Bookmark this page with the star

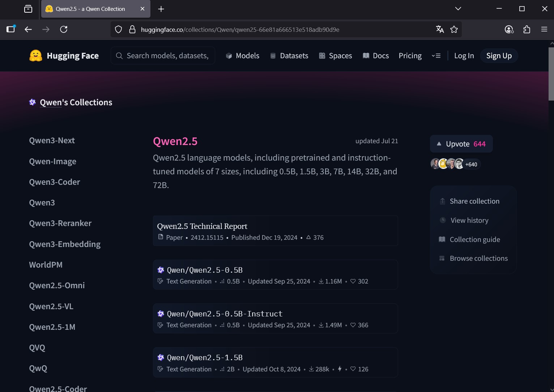pyautogui.click(x=454, y=30)
